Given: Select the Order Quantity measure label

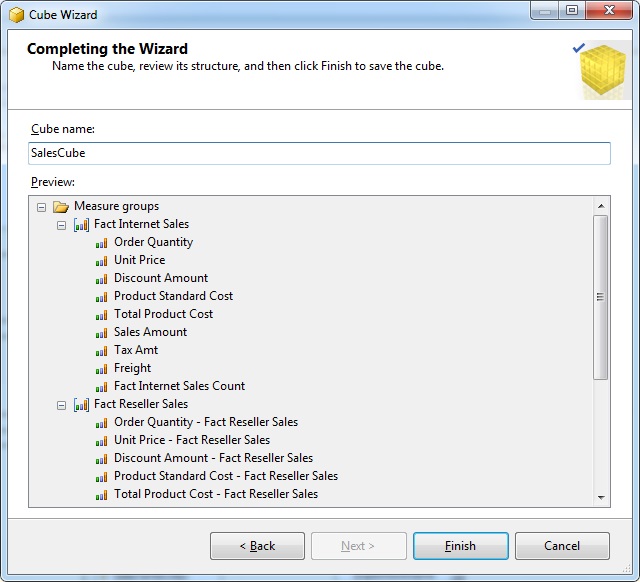Looking at the screenshot, I should tap(153, 242).
